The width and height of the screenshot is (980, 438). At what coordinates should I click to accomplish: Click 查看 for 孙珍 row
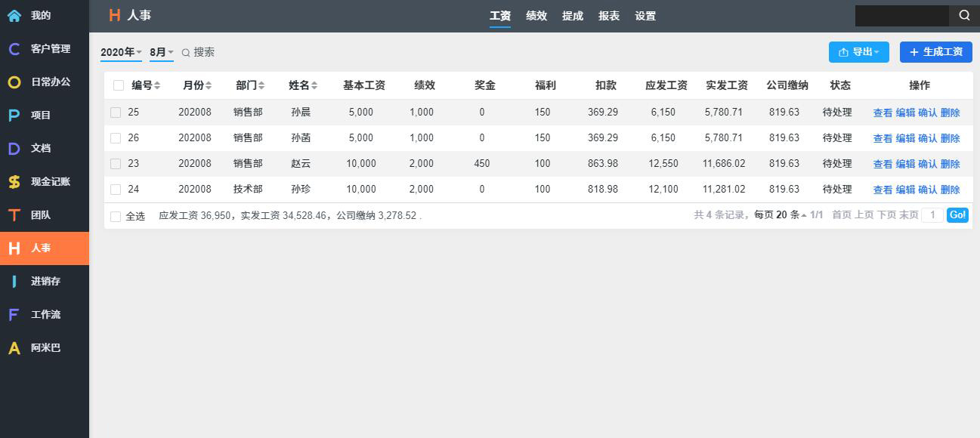(883, 190)
